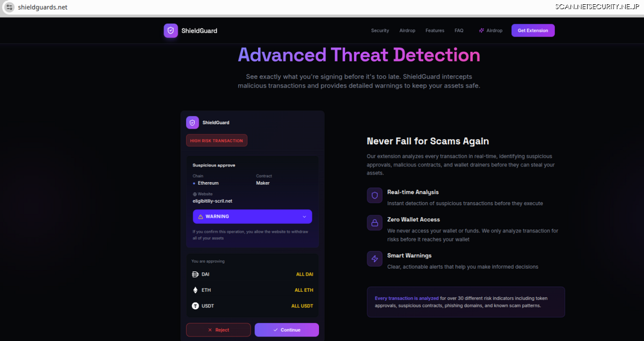Click the eligibitiliy-scril.net website text
Viewport: 644px width, 341px height.
coord(213,201)
